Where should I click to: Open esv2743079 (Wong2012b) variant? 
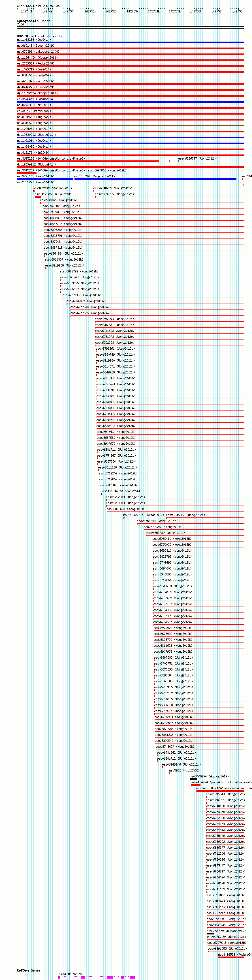click(59, 200)
